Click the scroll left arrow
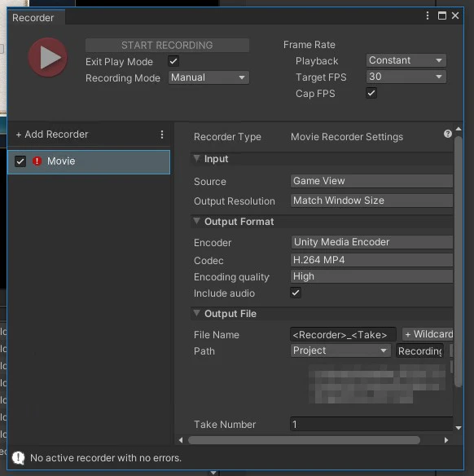 tap(181, 440)
